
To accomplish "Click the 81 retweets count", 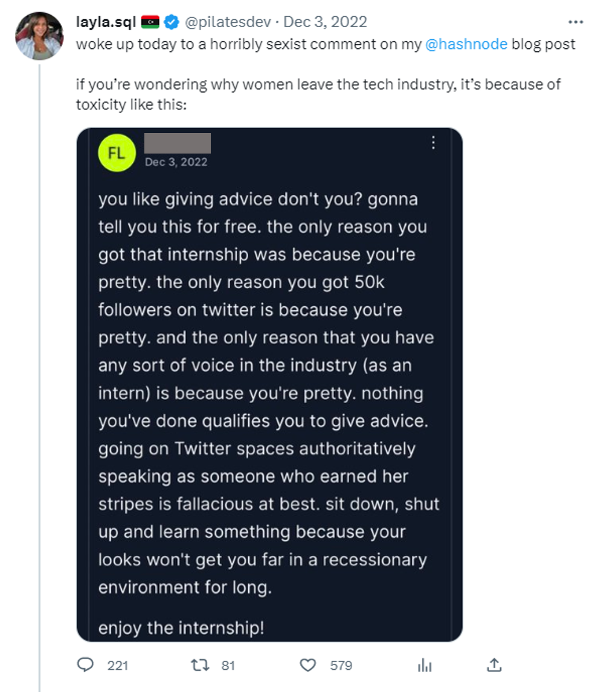I will (228, 666).
